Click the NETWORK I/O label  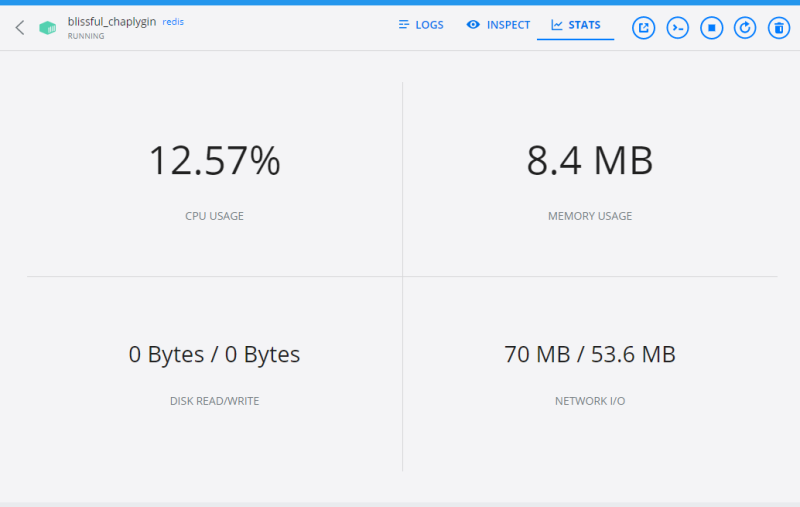click(590, 401)
